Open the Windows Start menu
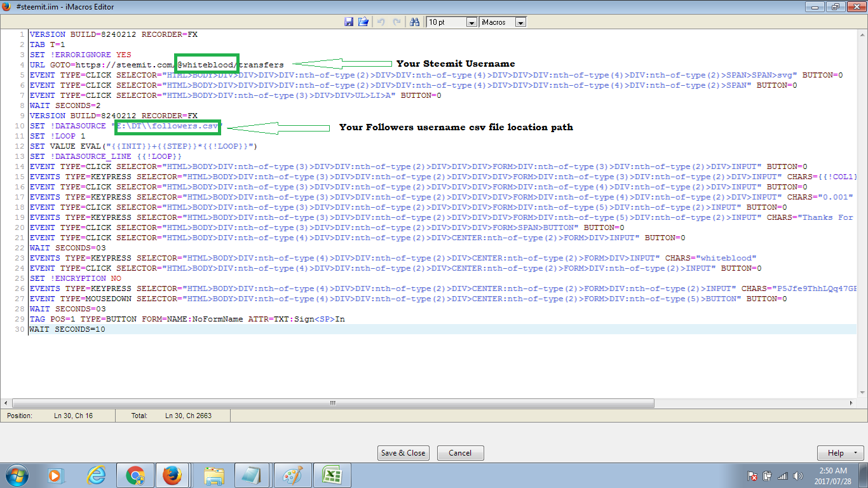 17,475
